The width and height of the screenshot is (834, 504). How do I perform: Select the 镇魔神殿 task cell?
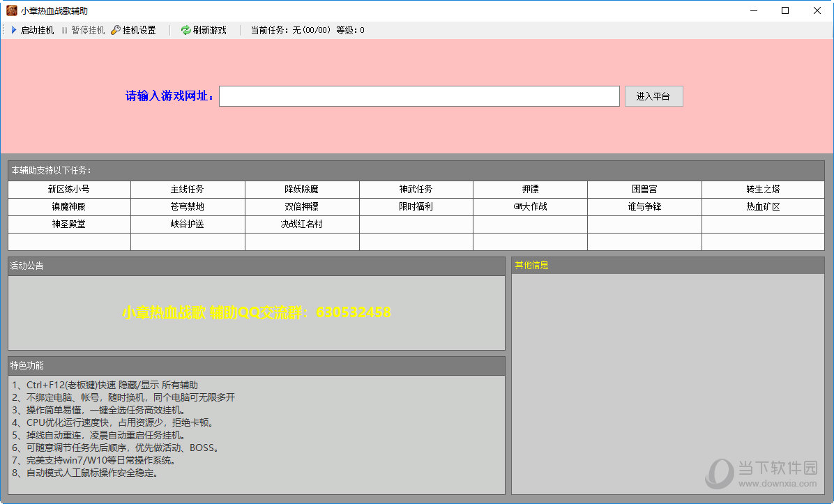point(69,207)
